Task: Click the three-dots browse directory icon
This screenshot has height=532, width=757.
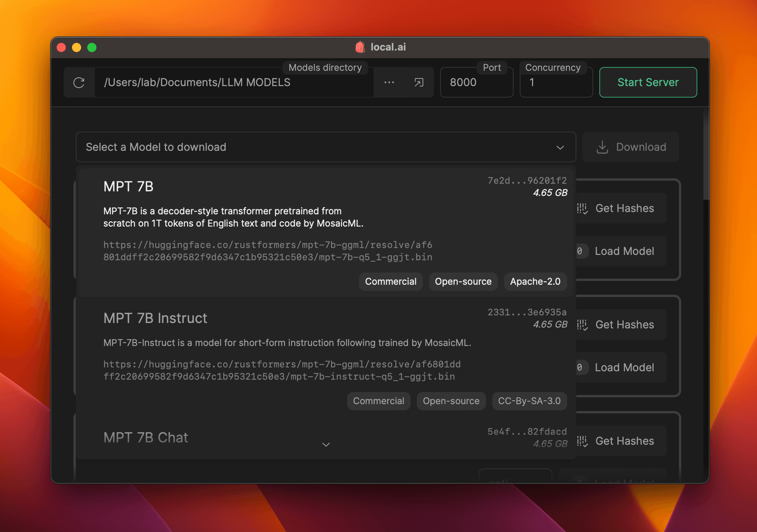Action: click(389, 83)
